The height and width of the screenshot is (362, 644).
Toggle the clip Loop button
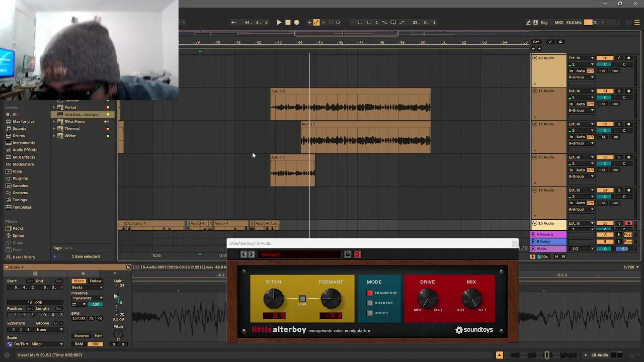[x=35, y=302]
